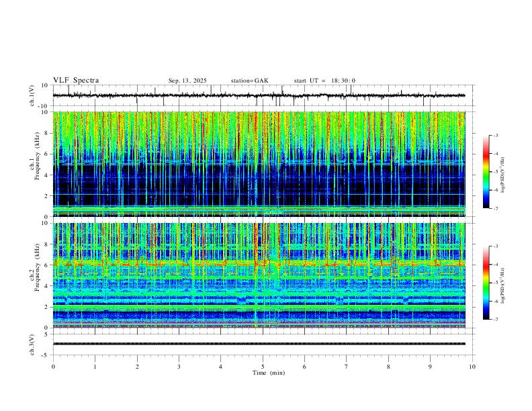Click time axis tick label "1"
Screen dimensions: 532x411
pyautogui.click(x=95, y=367)
